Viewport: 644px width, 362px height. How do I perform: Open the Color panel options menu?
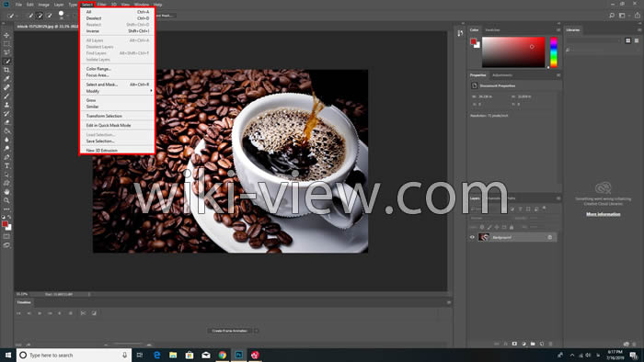(558, 30)
